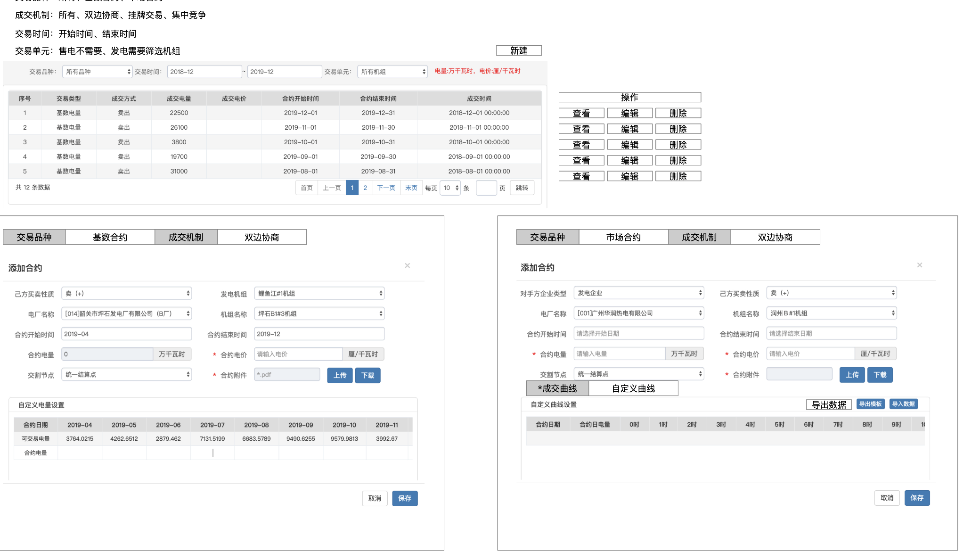Open 机组名称 润州B#1机组 dropdown
980x560 pixels.
[832, 313]
